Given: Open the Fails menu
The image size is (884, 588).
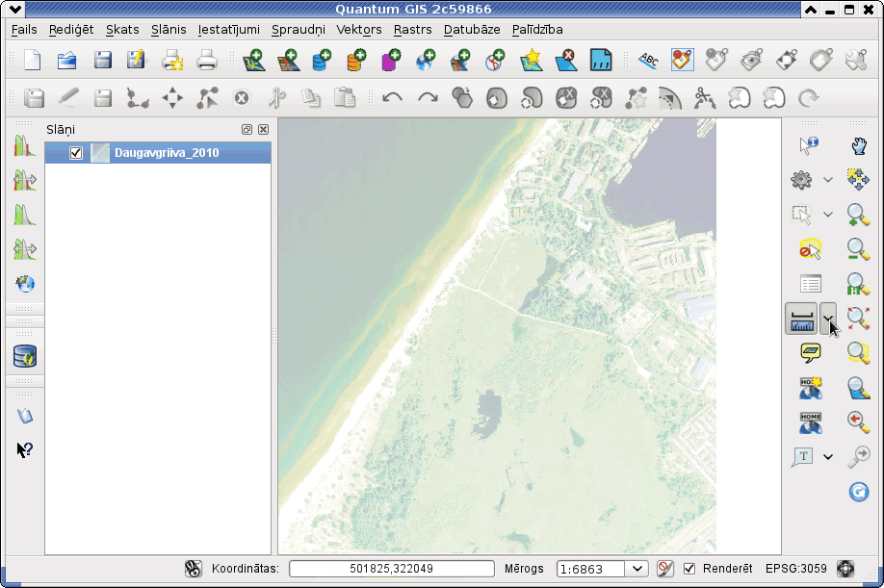Looking at the screenshot, I should 24,29.
